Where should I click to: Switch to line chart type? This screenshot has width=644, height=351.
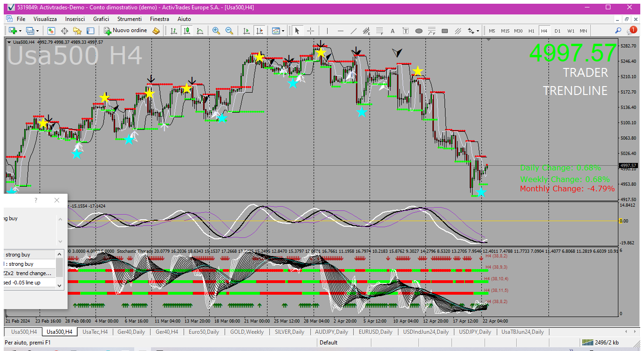point(200,31)
